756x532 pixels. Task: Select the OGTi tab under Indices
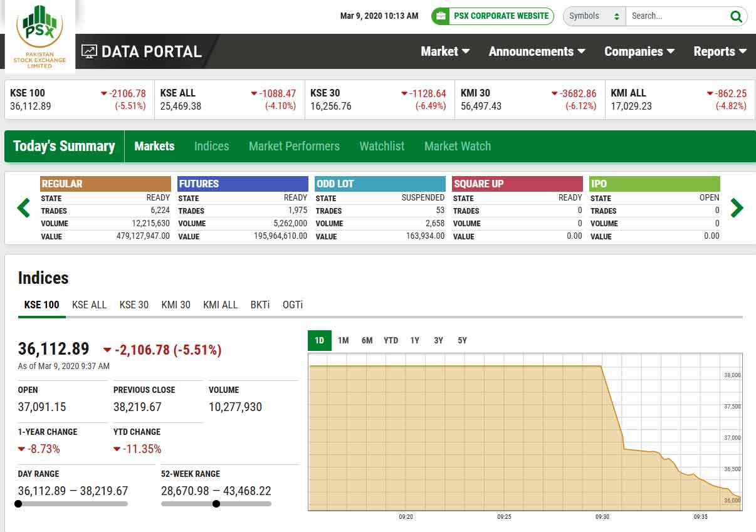tap(293, 305)
